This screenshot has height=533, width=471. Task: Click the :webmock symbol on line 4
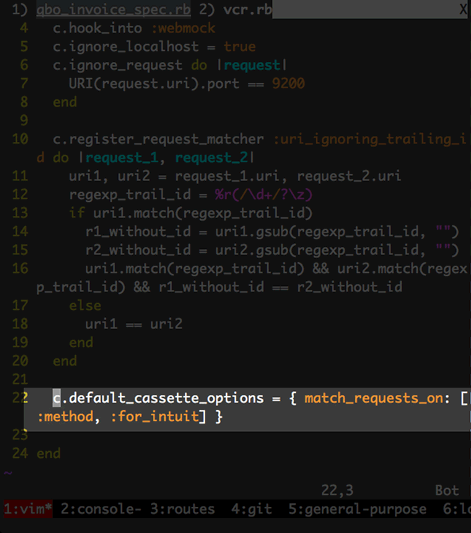(x=183, y=28)
